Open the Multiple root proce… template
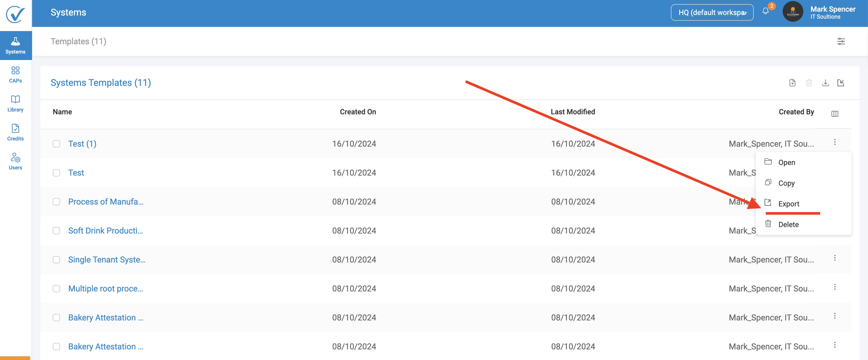This screenshot has height=360, width=868. pos(106,289)
